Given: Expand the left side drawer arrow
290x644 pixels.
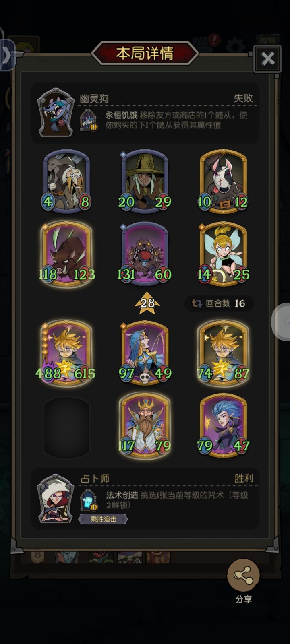Looking at the screenshot, I should pos(7,55).
